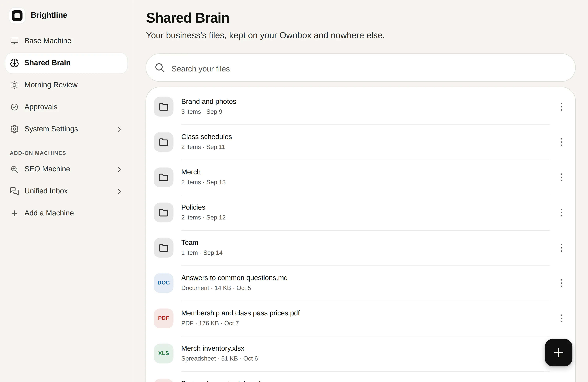Open Merch inventory.xlsx file name
588x382 pixels.
coord(212,348)
